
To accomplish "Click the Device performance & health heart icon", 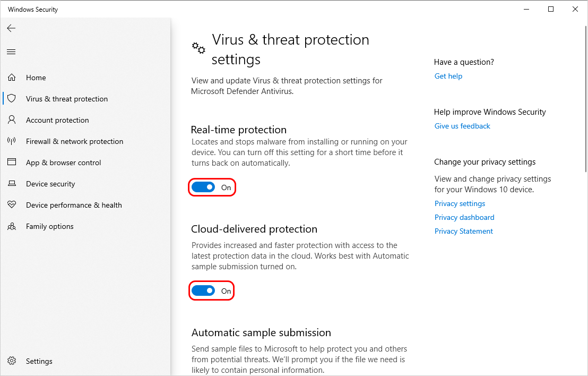I will pos(11,205).
